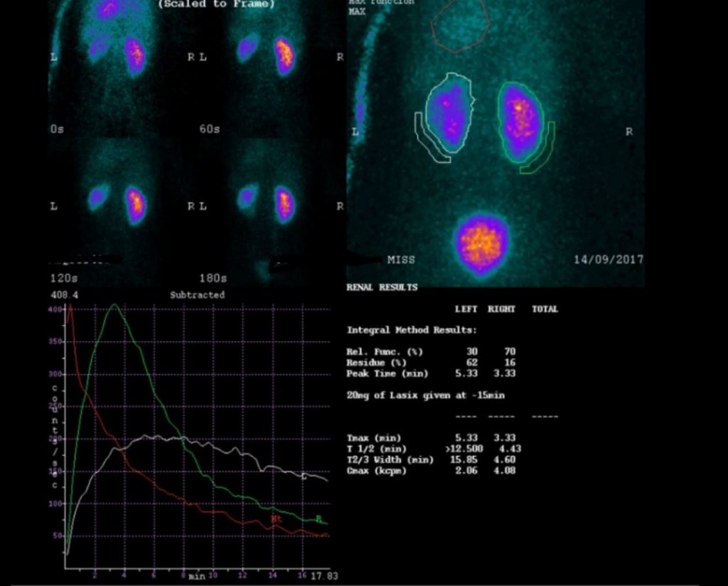Click the bladder hot spot in summed image
The width and height of the screenshot is (728, 586).
(x=481, y=244)
